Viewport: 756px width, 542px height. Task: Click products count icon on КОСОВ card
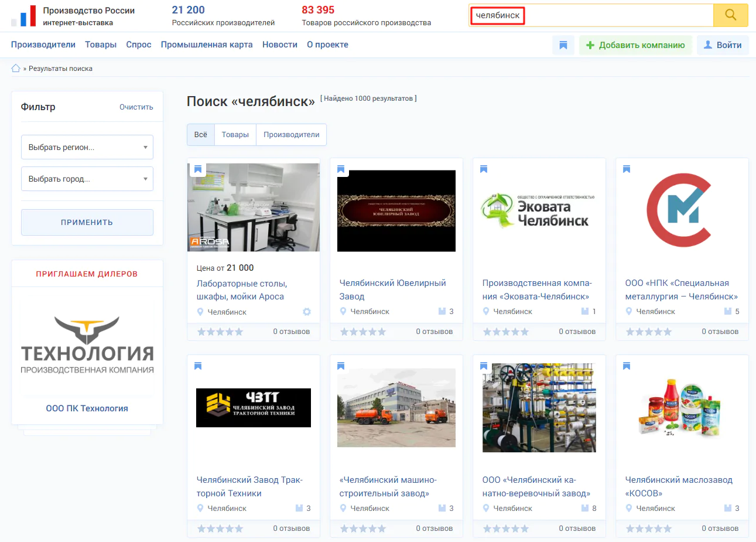[x=728, y=508]
